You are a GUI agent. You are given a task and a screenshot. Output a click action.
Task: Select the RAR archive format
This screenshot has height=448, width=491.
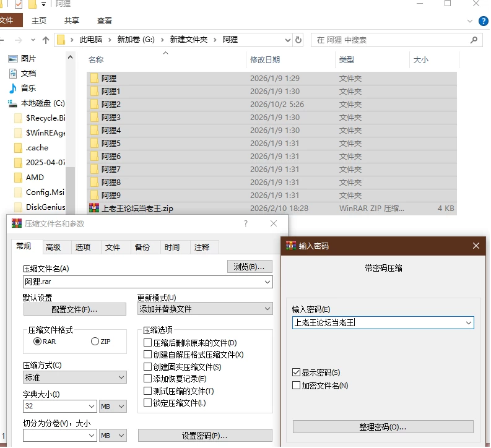(38, 342)
